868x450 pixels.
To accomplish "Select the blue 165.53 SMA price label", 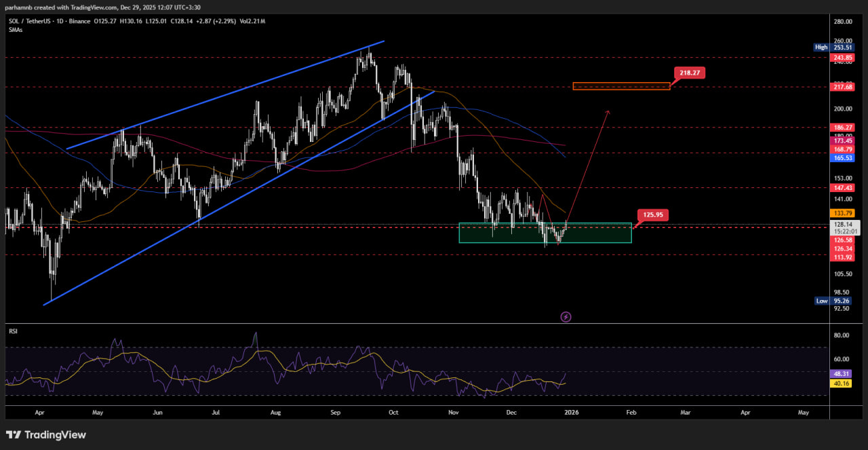I will (x=843, y=158).
